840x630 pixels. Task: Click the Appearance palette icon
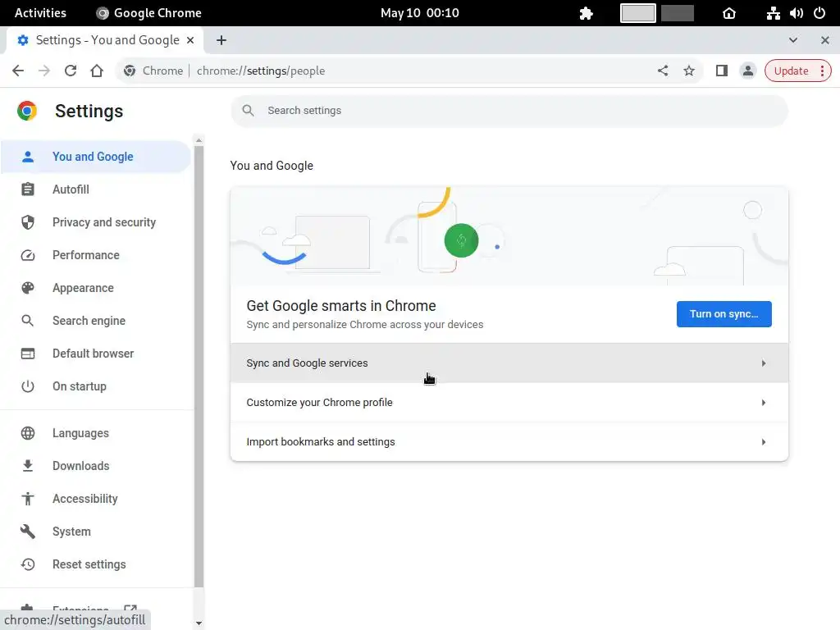pyautogui.click(x=28, y=288)
